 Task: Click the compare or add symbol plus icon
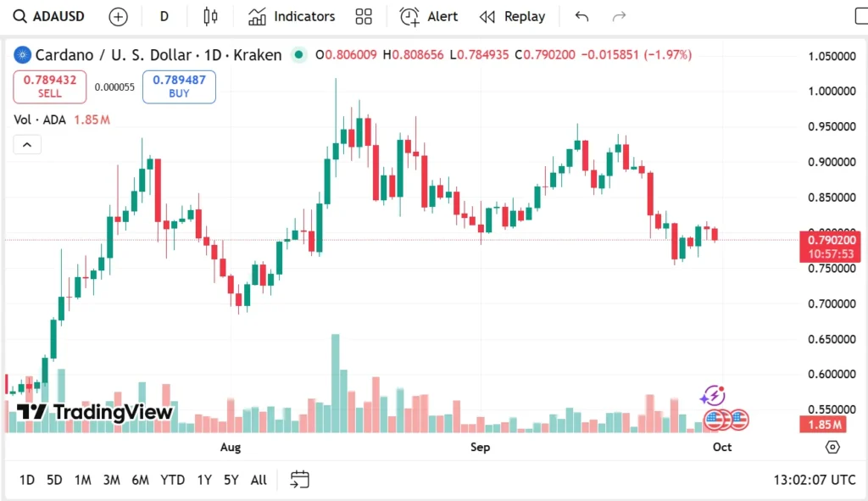[119, 16]
